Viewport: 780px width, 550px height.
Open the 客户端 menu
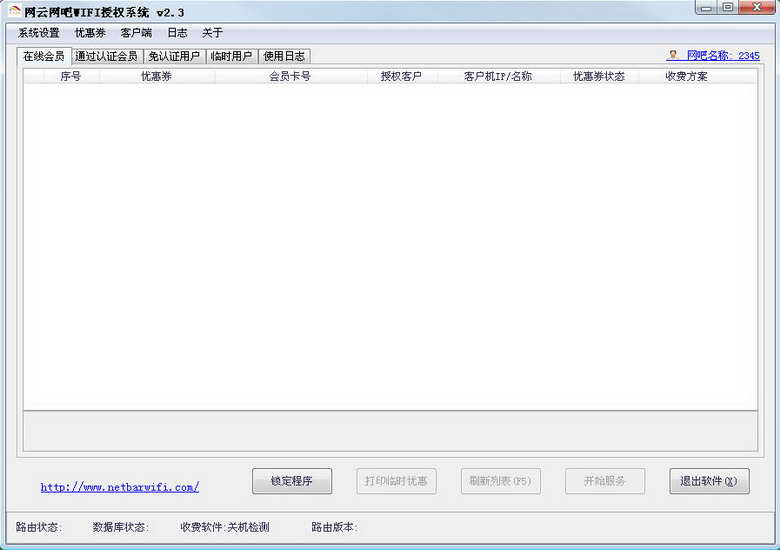(x=136, y=33)
